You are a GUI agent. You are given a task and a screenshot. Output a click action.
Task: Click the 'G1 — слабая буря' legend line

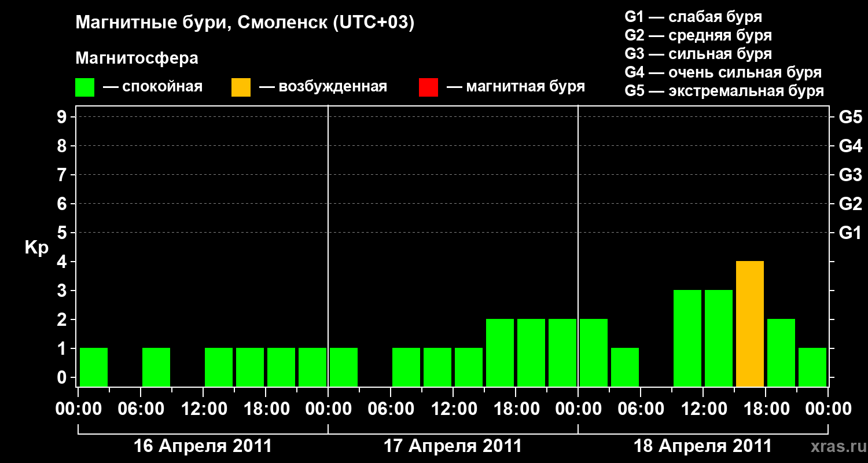coord(693,17)
